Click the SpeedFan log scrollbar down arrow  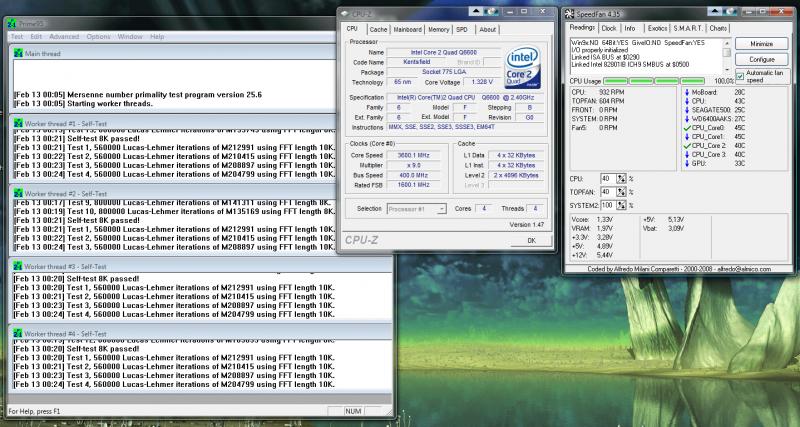(x=727, y=69)
